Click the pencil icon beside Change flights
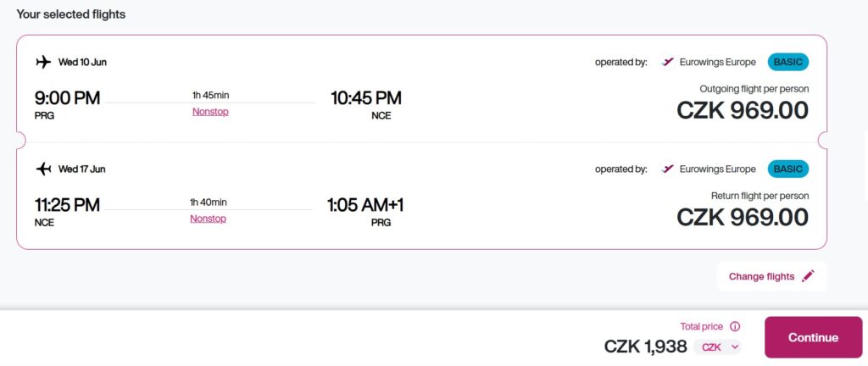This screenshot has height=366, width=868. coord(808,276)
